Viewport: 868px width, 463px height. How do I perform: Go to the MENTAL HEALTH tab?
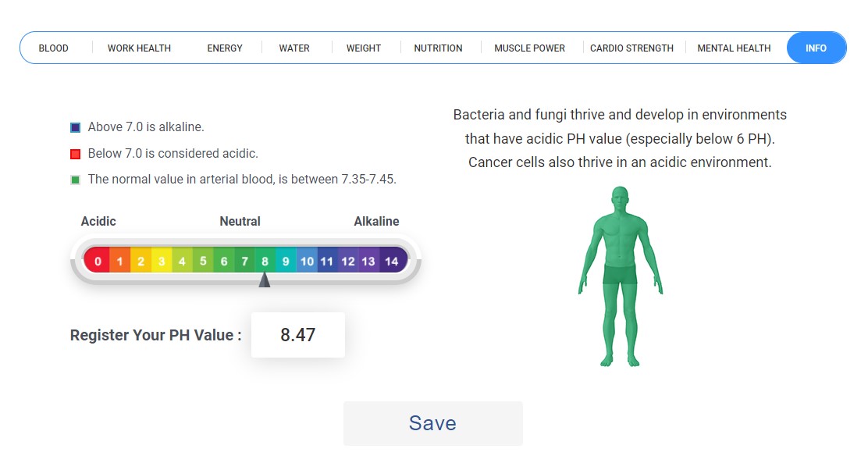tap(734, 48)
